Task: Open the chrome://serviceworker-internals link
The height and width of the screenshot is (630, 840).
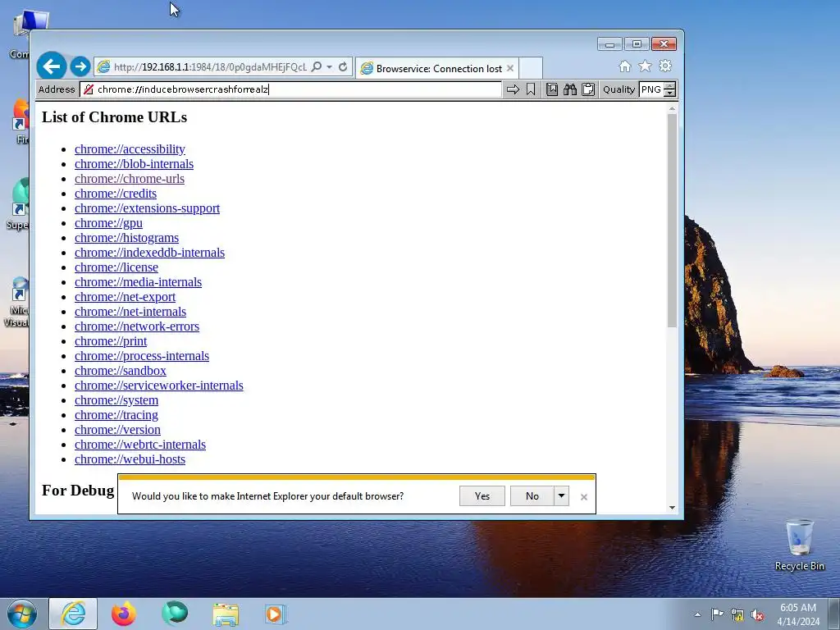Action: tap(158, 386)
